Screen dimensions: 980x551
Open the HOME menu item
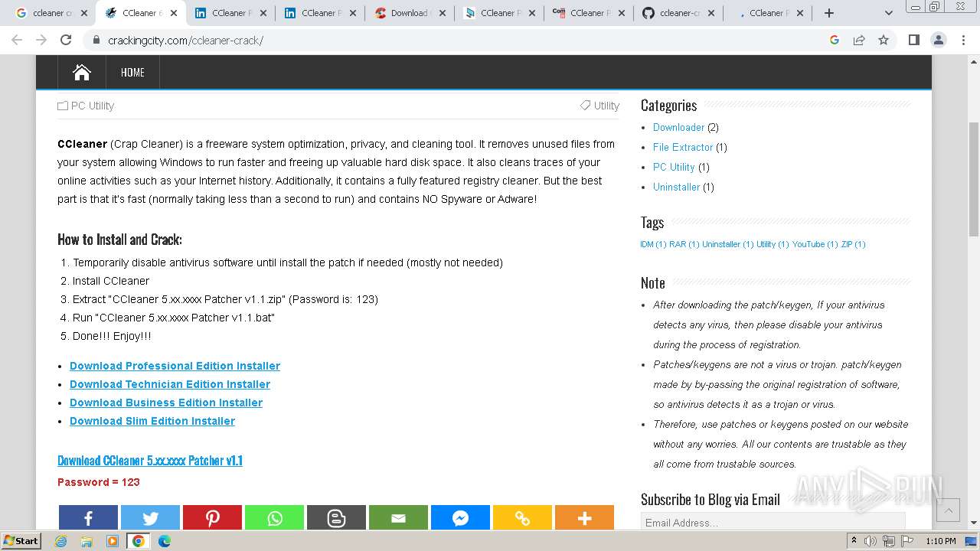coord(132,72)
